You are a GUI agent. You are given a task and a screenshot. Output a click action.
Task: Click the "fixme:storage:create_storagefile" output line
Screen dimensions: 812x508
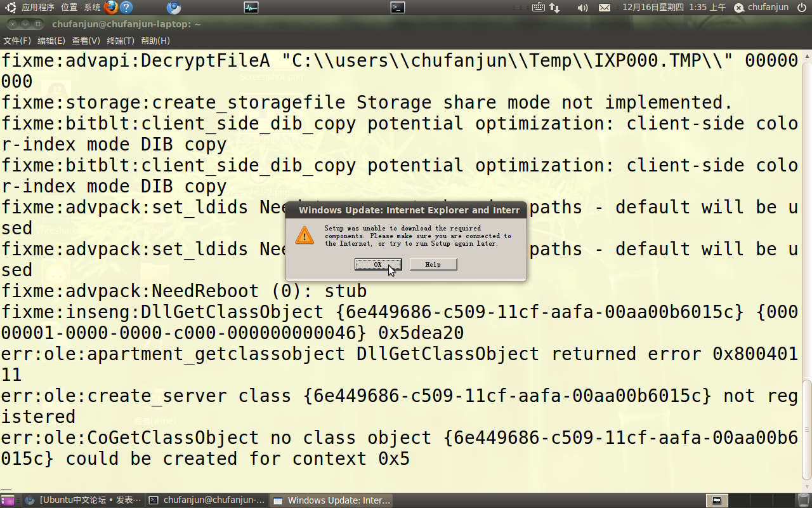point(367,102)
